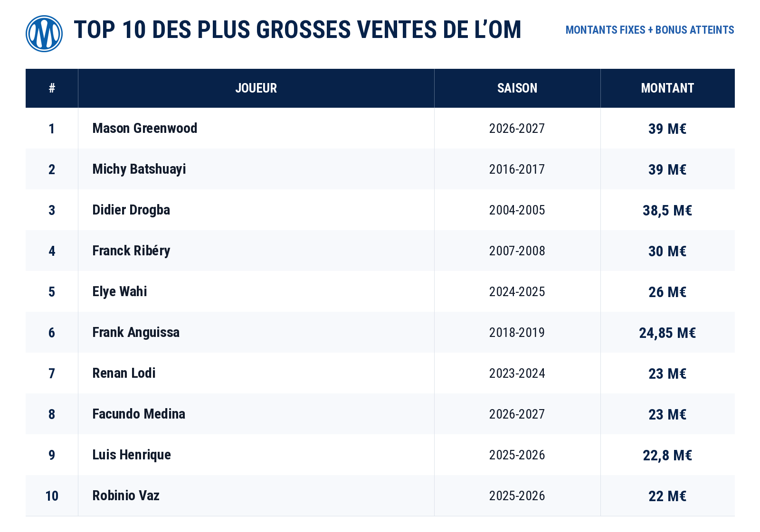The width and height of the screenshot is (760, 532).
Task: Click Didier Drogba in the table
Action: (131, 210)
